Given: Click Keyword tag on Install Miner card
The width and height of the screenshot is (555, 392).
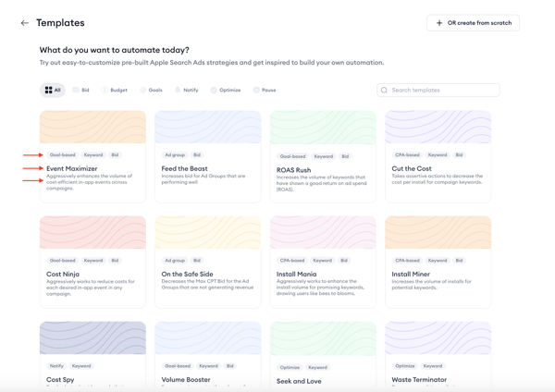Looking at the screenshot, I should point(438,261).
